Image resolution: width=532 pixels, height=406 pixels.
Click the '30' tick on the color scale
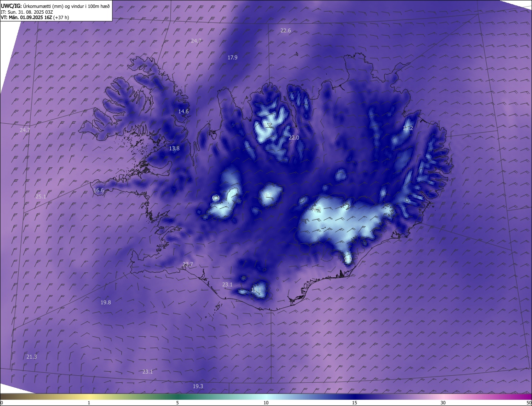point(443,403)
